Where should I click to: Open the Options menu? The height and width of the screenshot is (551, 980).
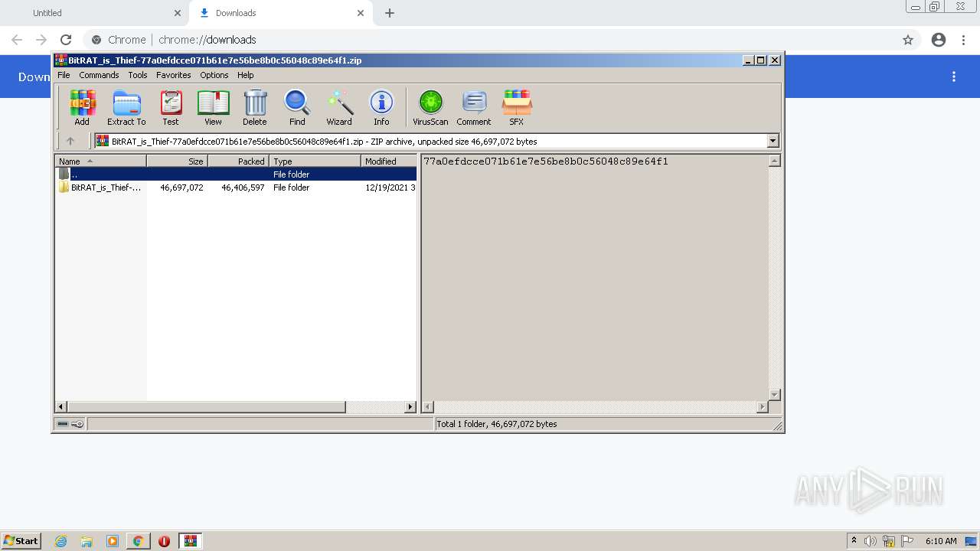pyautogui.click(x=214, y=75)
